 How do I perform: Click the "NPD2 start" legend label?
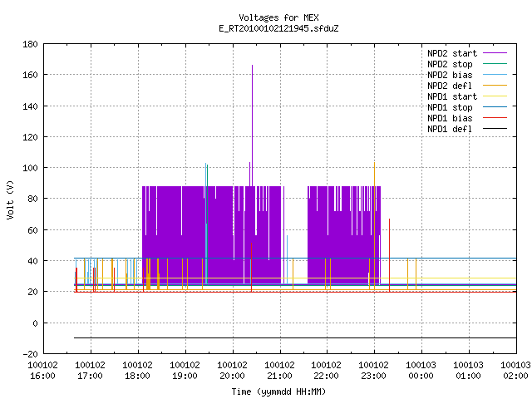coord(452,53)
